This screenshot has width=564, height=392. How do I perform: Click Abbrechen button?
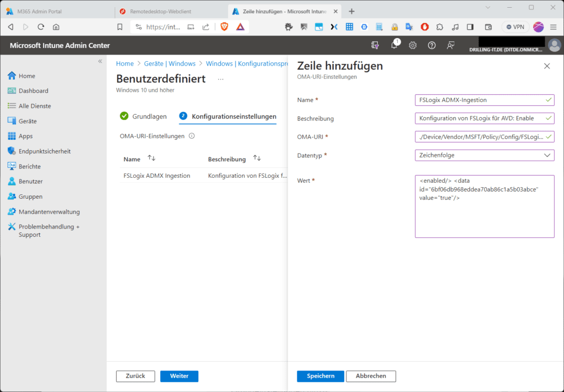tap(371, 376)
